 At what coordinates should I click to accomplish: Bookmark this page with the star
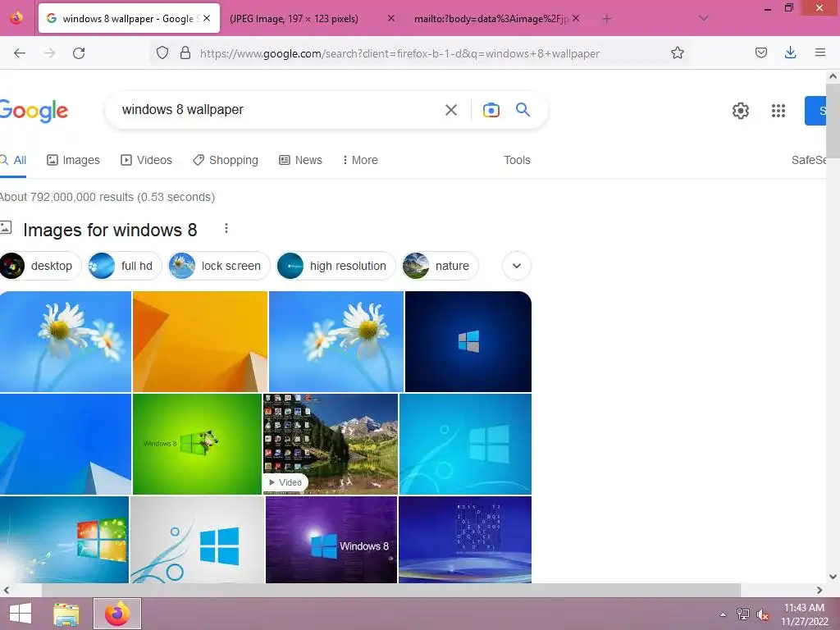point(677,53)
